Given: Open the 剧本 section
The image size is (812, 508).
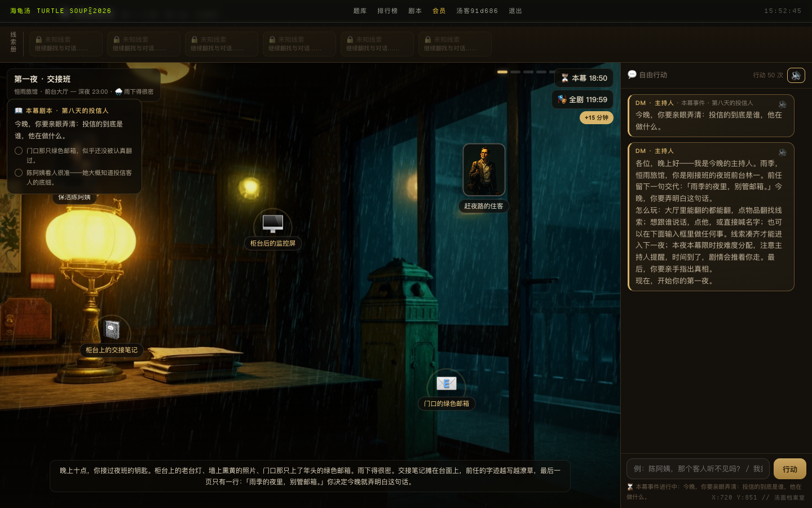Looking at the screenshot, I should [x=415, y=11].
